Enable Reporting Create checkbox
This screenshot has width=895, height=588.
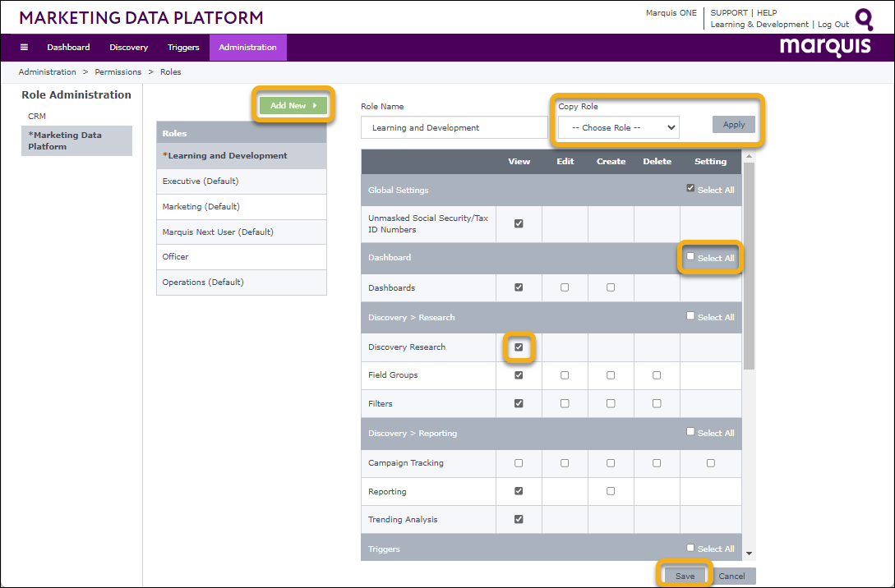611,491
